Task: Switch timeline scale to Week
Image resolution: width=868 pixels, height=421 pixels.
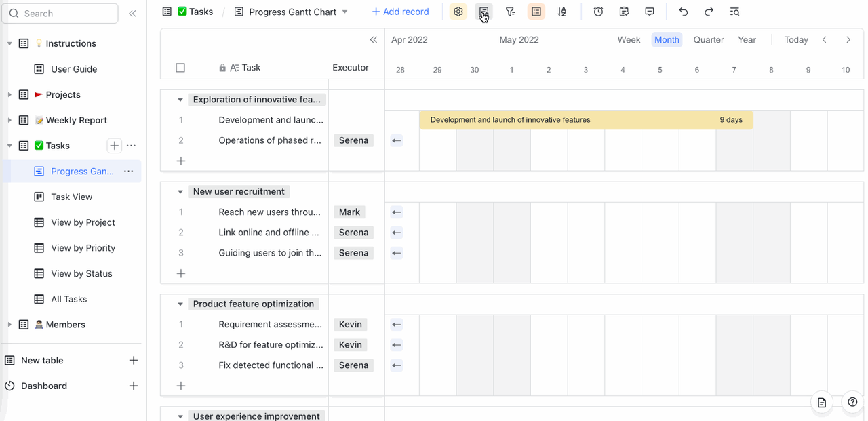Action: point(629,40)
